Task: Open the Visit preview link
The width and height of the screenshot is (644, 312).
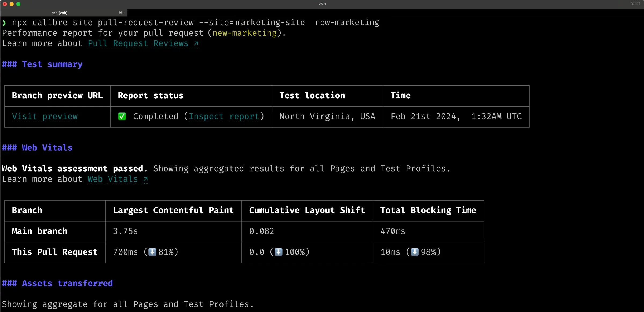Action: (x=45, y=116)
